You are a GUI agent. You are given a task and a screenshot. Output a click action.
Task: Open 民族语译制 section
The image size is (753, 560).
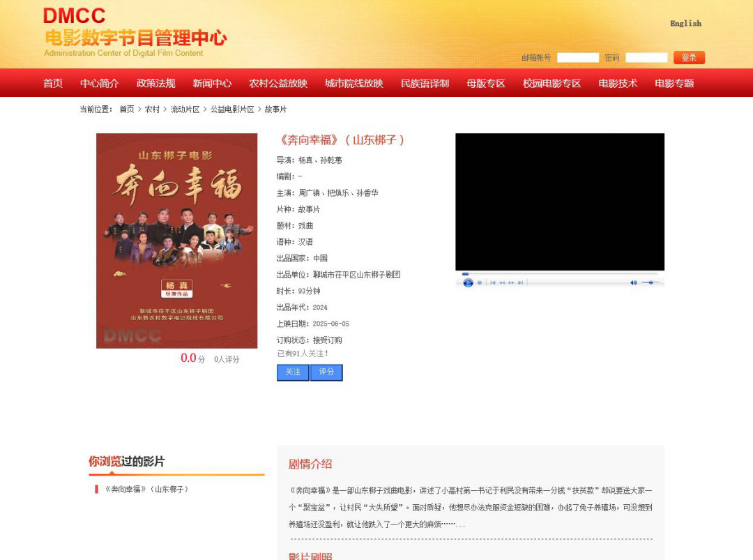[425, 83]
